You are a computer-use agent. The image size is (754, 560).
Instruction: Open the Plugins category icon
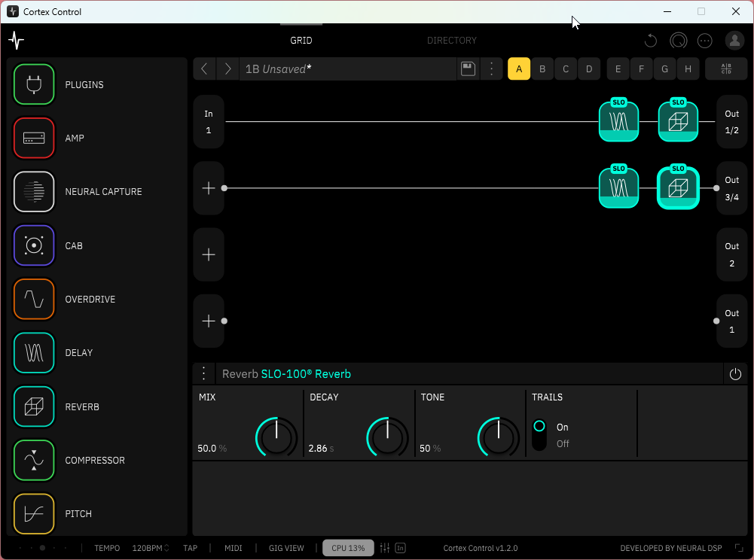point(34,84)
